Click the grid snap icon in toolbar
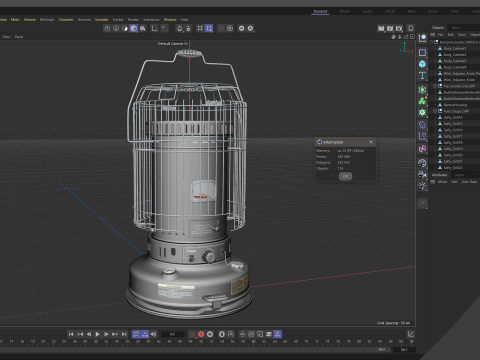 point(200,28)
